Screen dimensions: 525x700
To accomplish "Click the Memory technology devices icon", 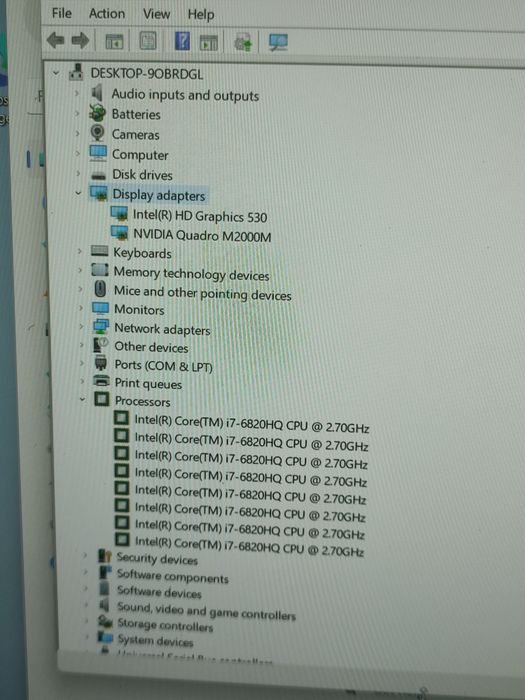I will [x=100, y=270].
